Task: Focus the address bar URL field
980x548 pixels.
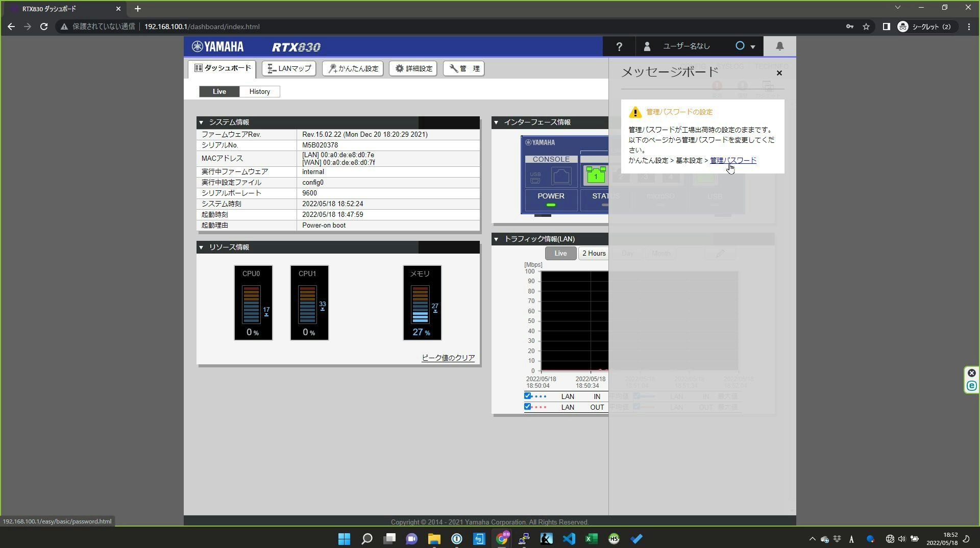Action: pos(202,27)
